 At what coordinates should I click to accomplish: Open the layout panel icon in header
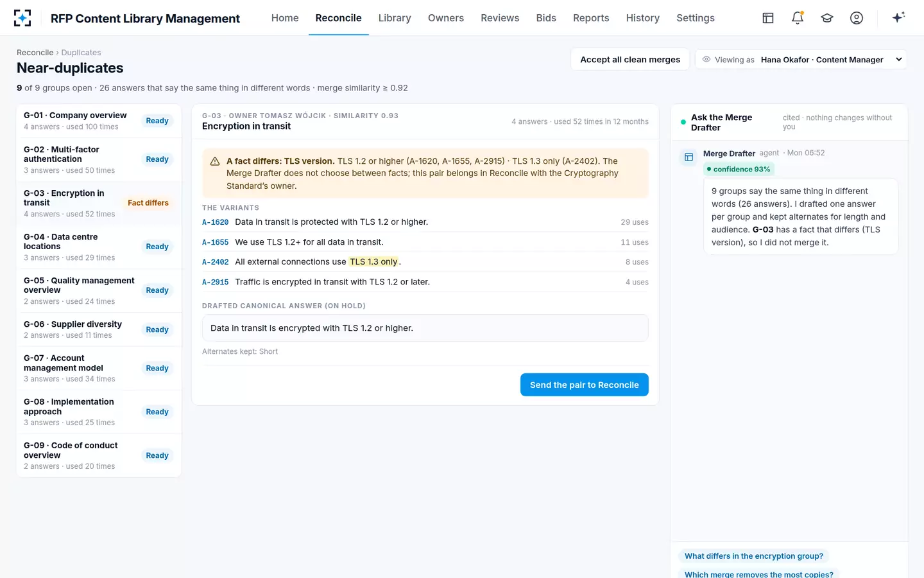click(768, 18)
